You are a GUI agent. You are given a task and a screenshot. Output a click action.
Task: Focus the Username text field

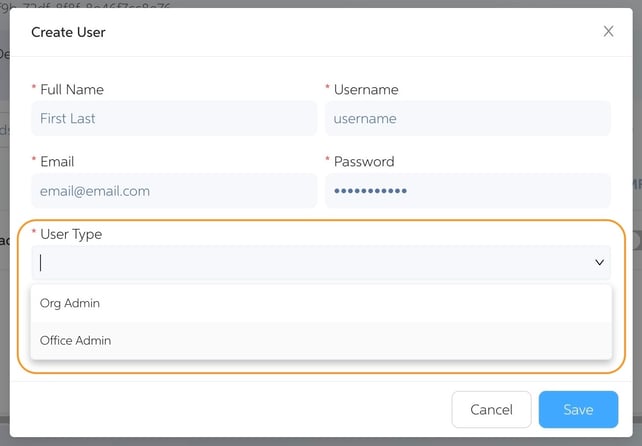[467, 118]
